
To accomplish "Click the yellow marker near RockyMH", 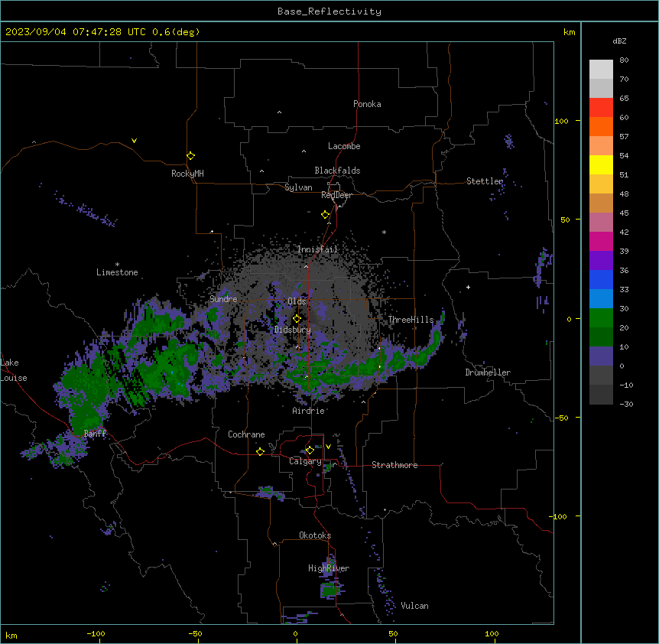I will point(190,156).
